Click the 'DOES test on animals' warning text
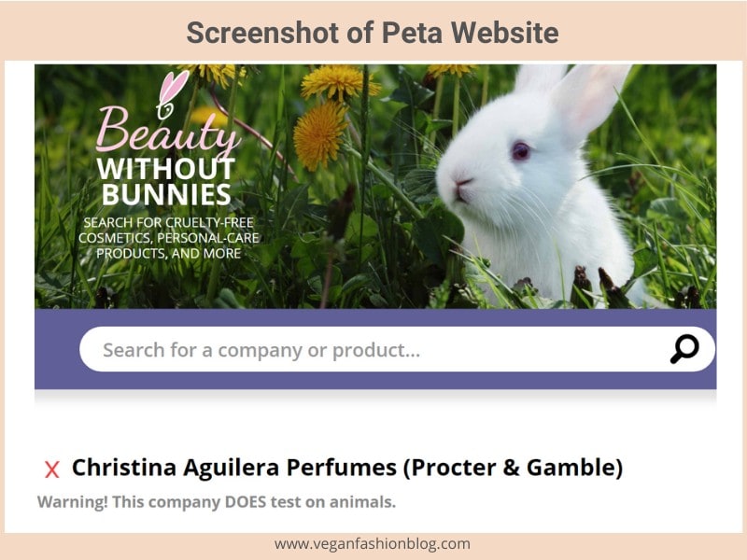This screenshot has height=560, width=747. (x=310, y=502)
